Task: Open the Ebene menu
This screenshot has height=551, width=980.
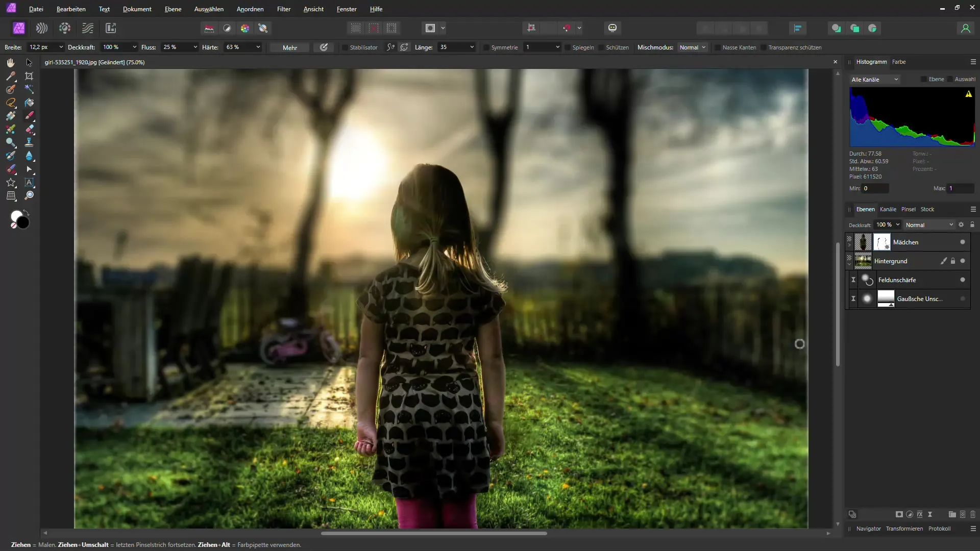Action: [173, 9]
